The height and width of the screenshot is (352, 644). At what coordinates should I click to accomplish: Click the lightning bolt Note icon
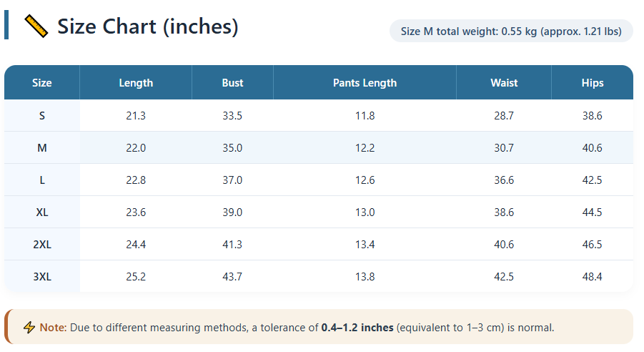[29, 328]
